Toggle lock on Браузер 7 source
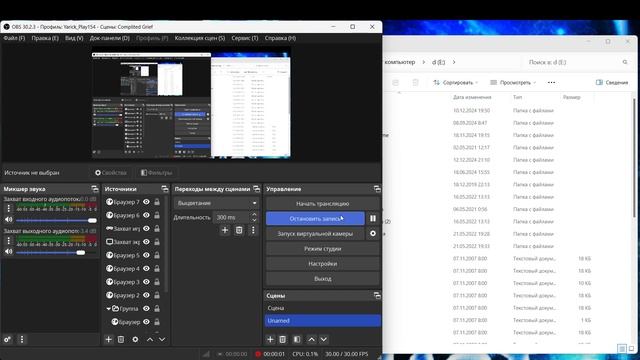 tap(157, 202)
